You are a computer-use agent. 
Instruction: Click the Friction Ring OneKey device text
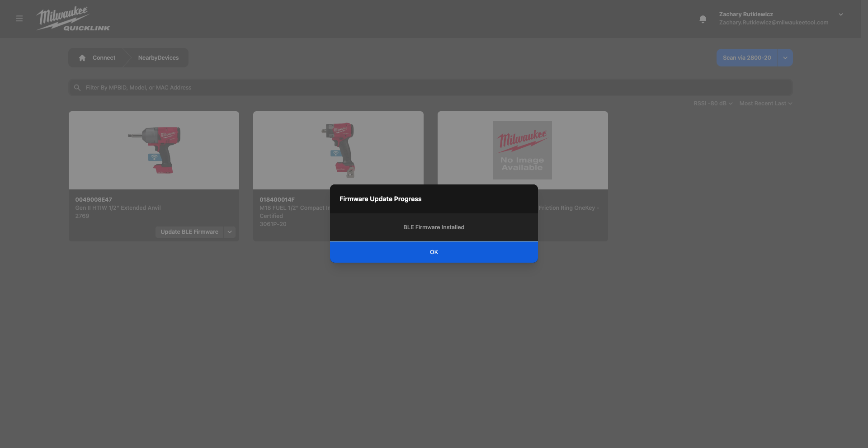pyautogui.click(x=569, y=208)
